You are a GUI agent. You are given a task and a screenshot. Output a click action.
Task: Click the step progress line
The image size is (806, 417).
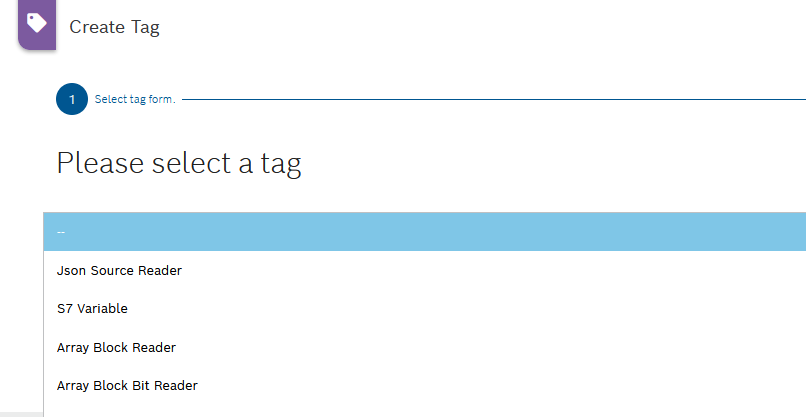(x=492, y=100)
